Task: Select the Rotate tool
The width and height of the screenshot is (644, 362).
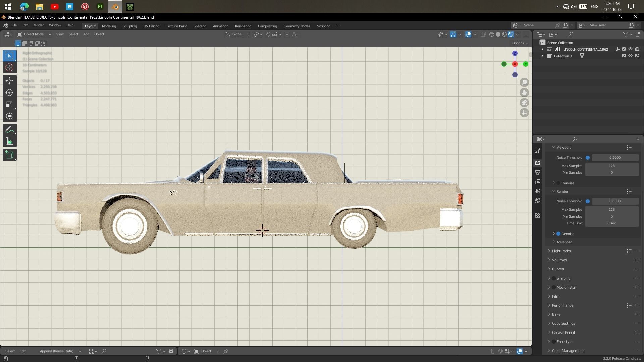Action: (9, 93)
